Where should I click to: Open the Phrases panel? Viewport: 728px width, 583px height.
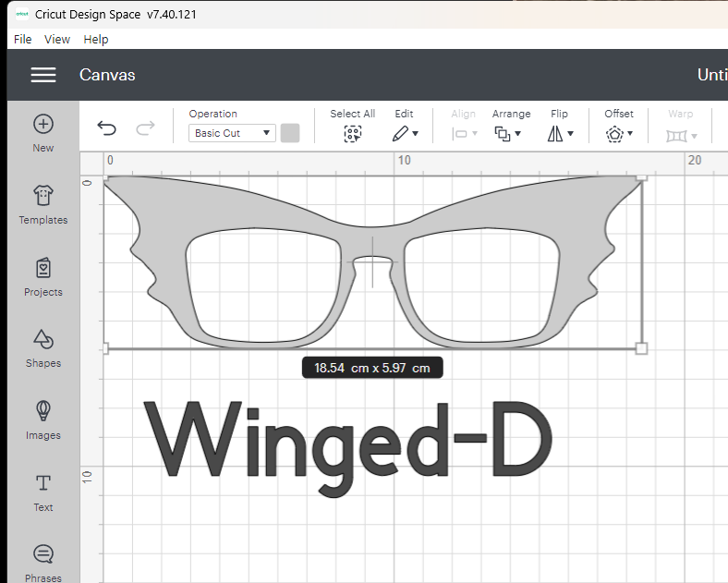43,562
